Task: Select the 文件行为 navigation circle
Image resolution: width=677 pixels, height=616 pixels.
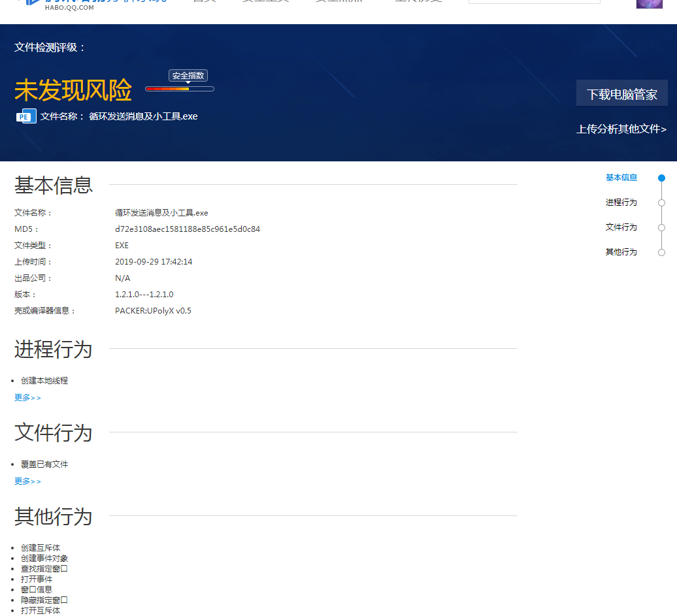Action: tap(661, 227)
